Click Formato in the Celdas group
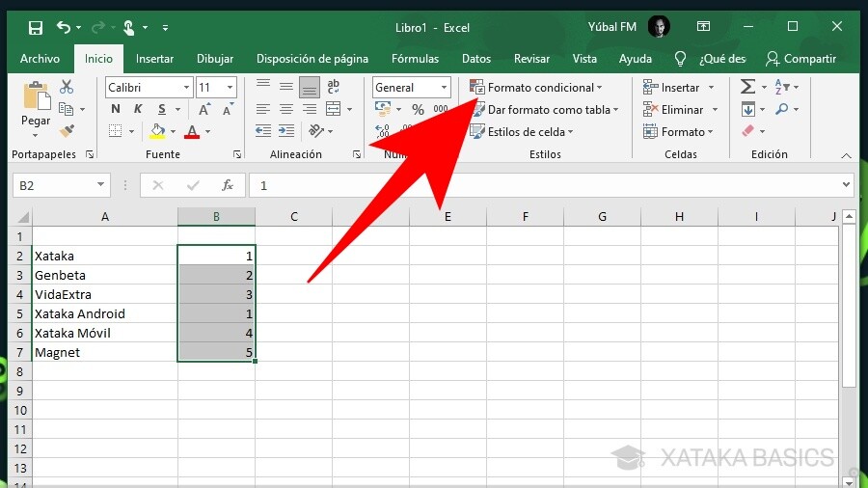This screenshot has width=868, height=488. (678, 132)
